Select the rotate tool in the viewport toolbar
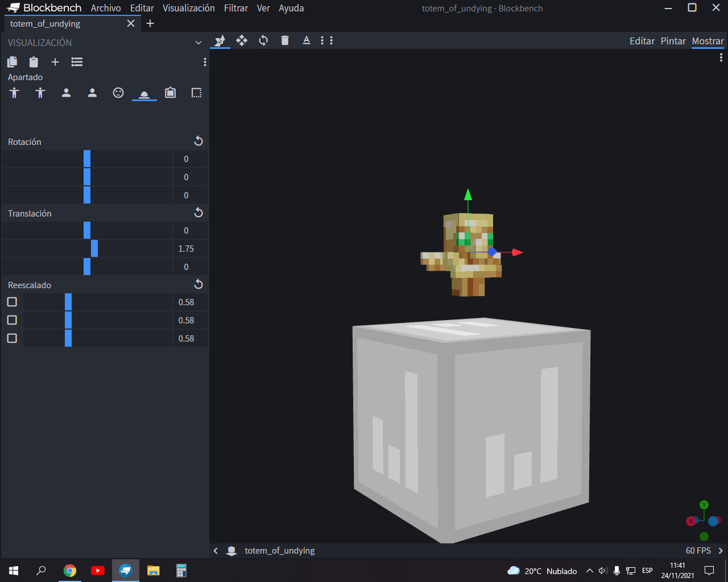Viewport: 728px width, 582px height. pos(263,41)
